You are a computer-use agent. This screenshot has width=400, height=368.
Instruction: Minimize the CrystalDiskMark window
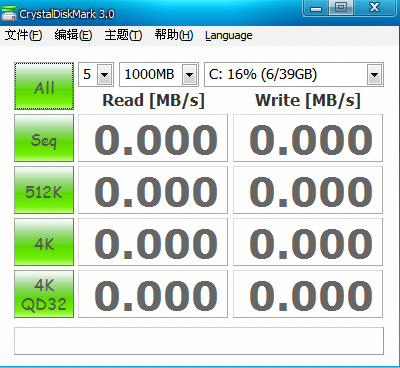click(316, 8)
